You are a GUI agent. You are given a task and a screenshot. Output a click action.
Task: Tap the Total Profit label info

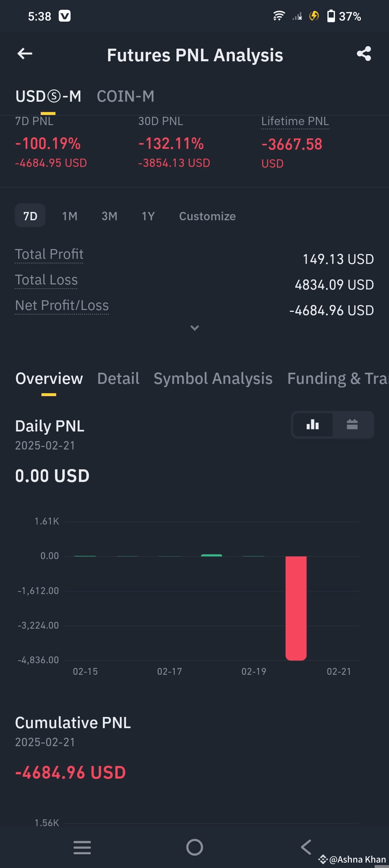(49, 254)
